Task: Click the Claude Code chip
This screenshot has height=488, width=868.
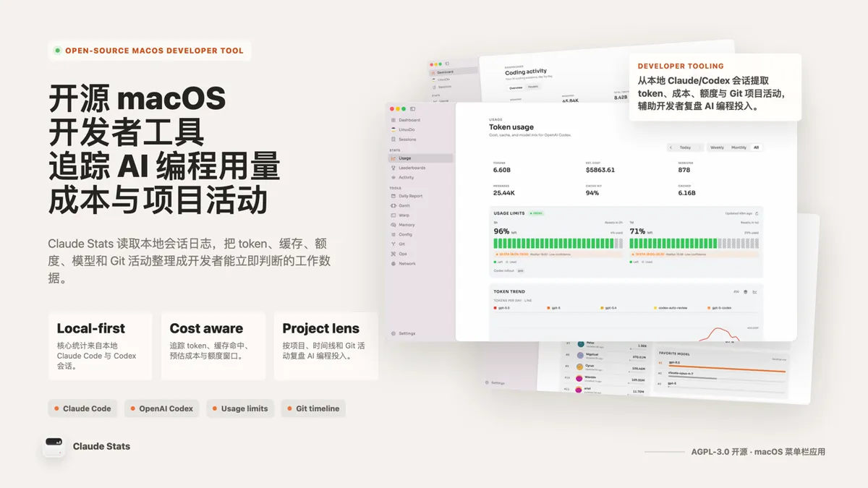Action: [82, 408]
